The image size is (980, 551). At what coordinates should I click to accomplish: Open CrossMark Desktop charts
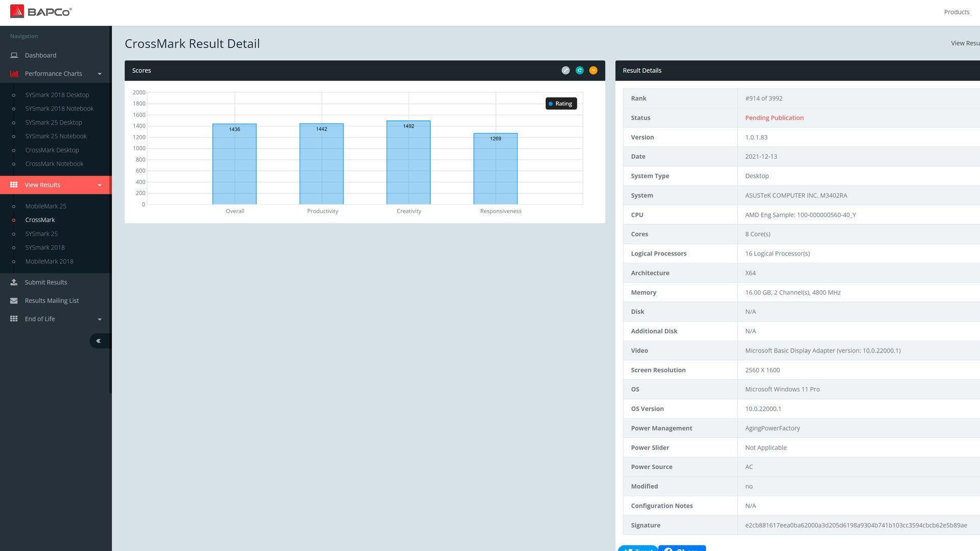click(52, 150)
